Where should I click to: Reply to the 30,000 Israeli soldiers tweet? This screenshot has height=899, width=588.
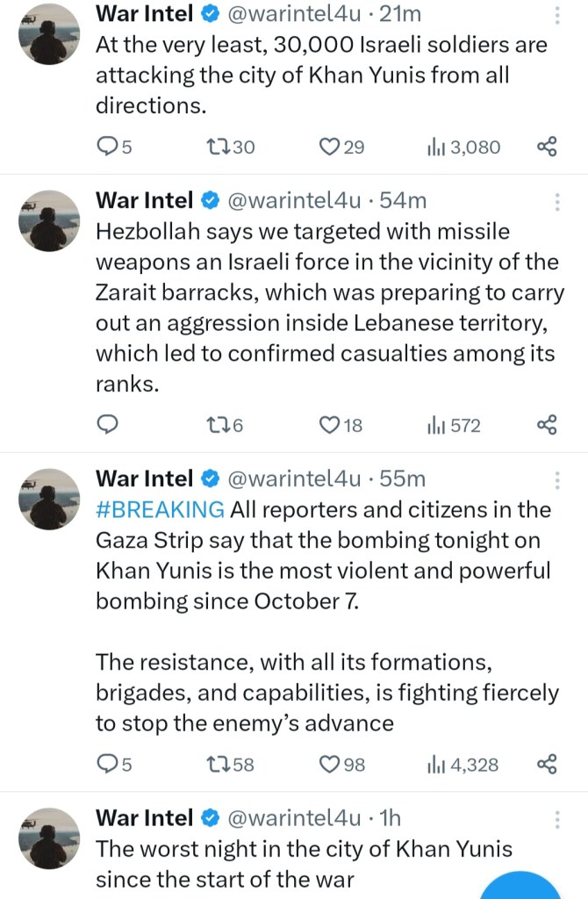point(107,147)
